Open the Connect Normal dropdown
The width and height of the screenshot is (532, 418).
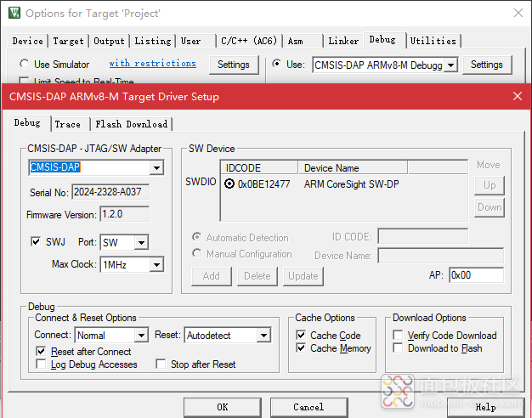tap(141, 336)
